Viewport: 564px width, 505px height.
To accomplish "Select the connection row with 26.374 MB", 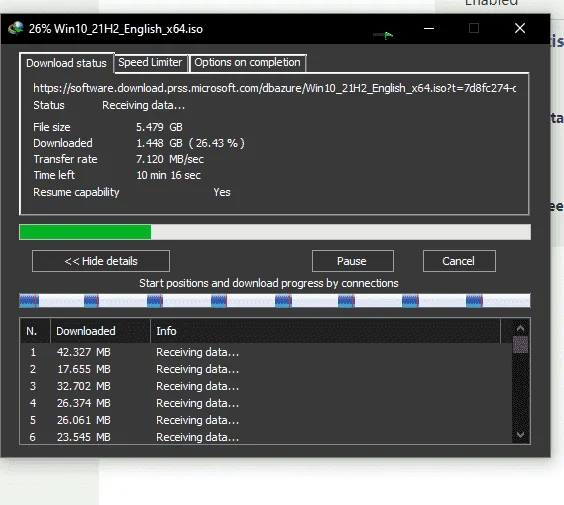I will 266,403.
